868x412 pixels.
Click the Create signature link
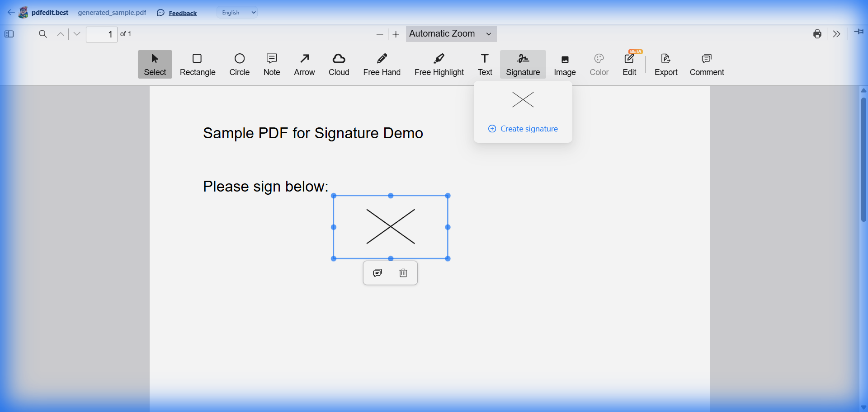(523, 129)
